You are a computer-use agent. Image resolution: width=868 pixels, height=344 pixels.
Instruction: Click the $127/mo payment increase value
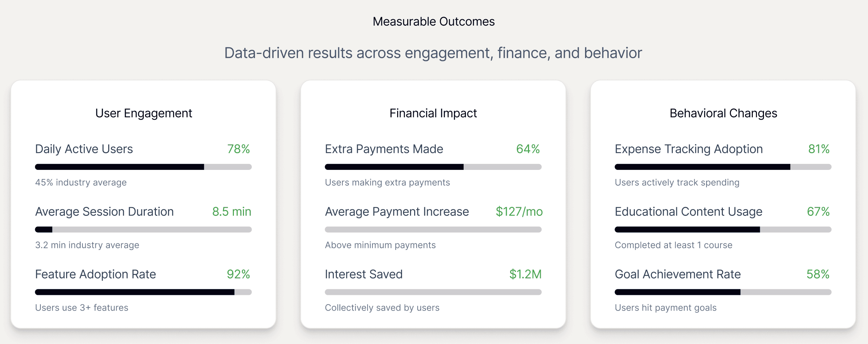519,212
